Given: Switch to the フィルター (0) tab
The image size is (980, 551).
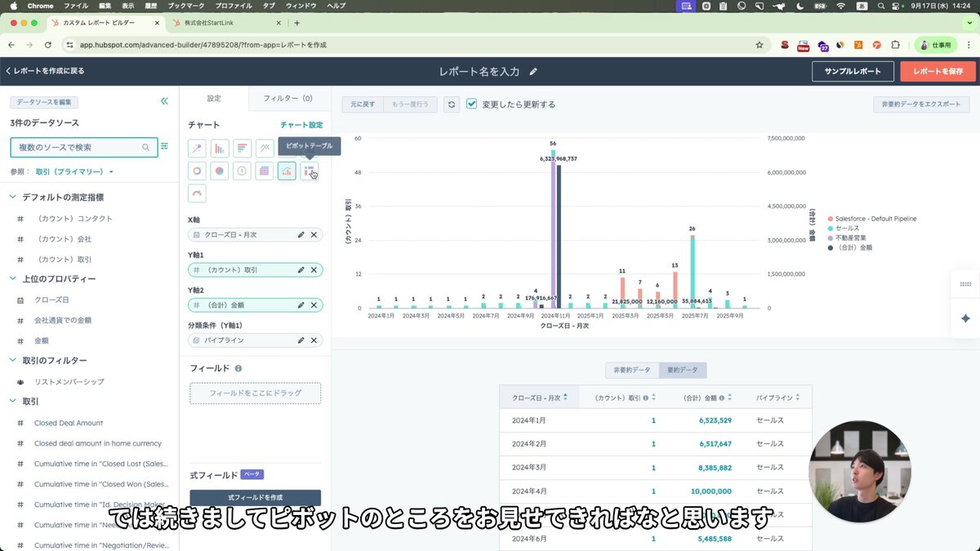Looking at the screenshot, I should point(287,98).
